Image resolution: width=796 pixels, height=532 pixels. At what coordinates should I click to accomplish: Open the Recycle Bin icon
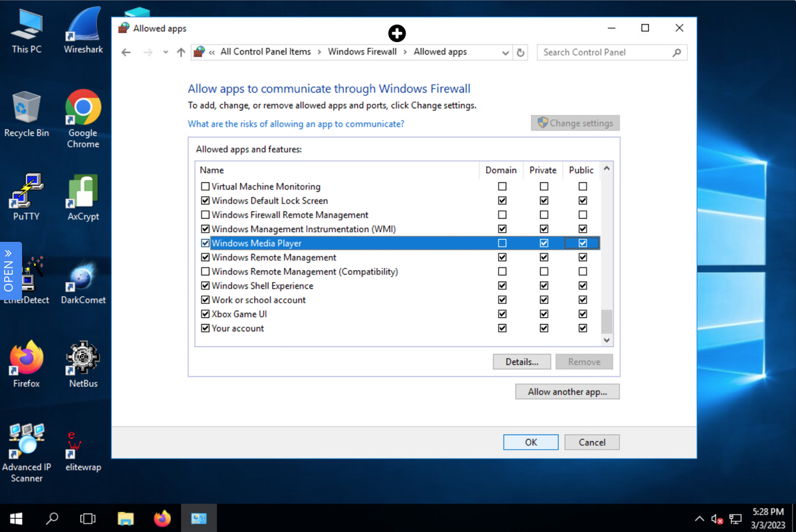click(27, 115)
